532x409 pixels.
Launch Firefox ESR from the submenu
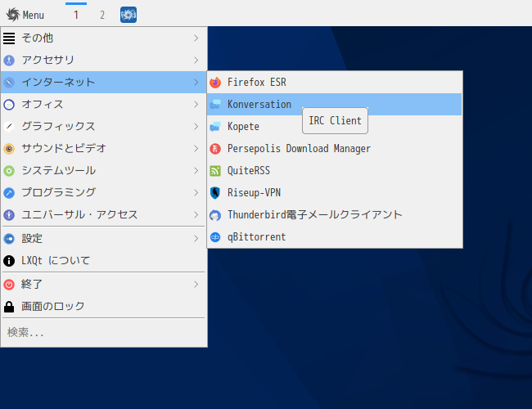335,83
